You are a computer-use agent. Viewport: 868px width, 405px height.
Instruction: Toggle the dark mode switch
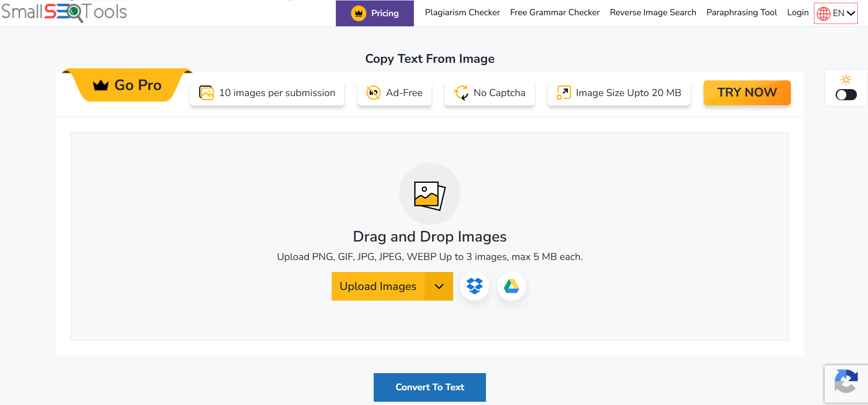pos(846,95)
